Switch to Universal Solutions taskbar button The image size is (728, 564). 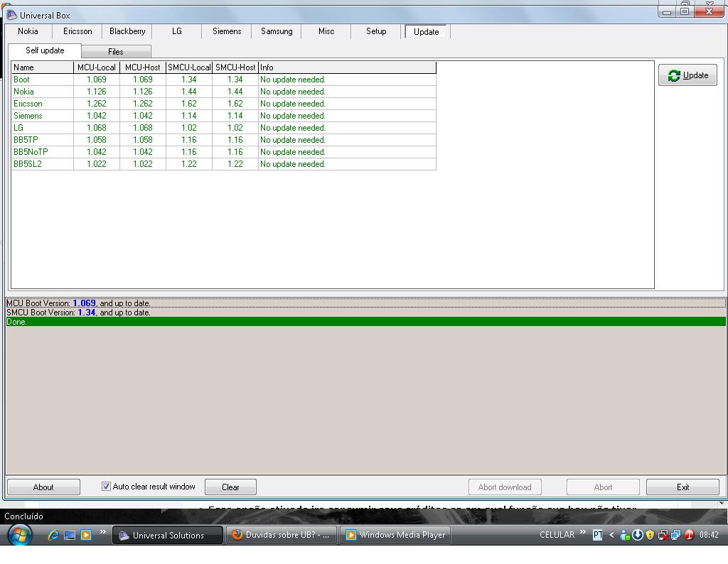tap(168, 535)
